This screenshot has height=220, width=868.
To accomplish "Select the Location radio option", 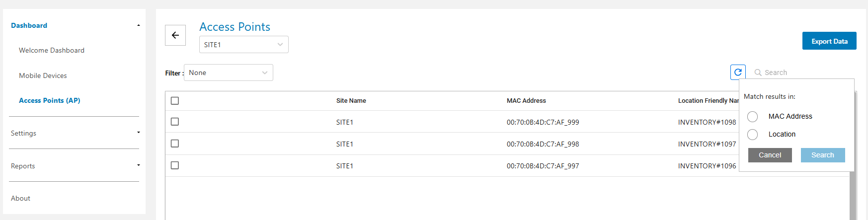I will click(x=753, y=134).
